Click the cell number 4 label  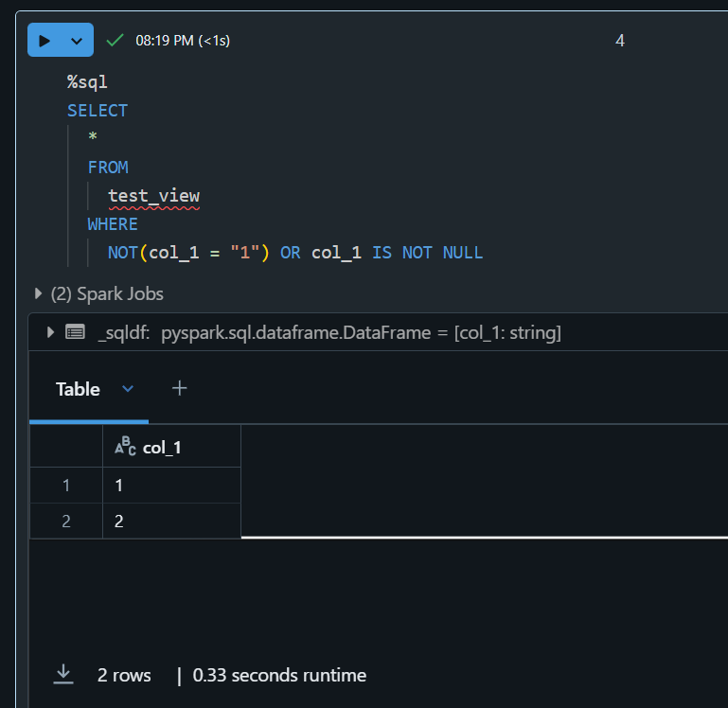click(620, 41)
